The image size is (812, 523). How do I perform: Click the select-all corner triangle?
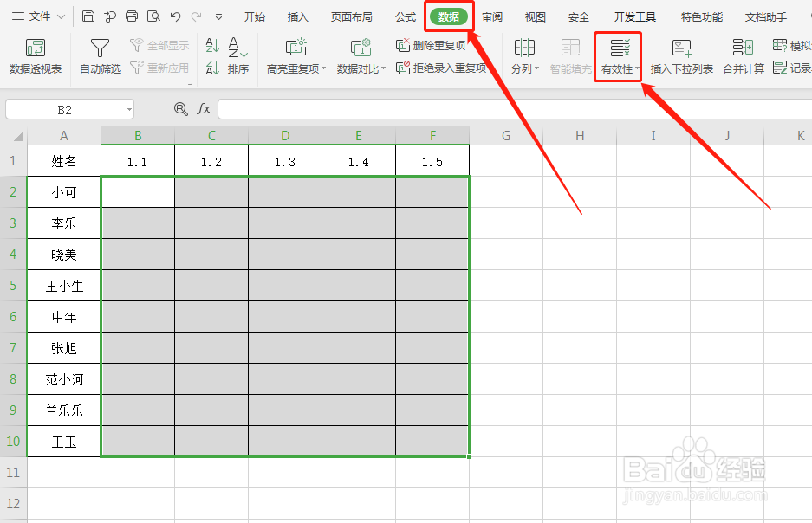coord(19,136)
